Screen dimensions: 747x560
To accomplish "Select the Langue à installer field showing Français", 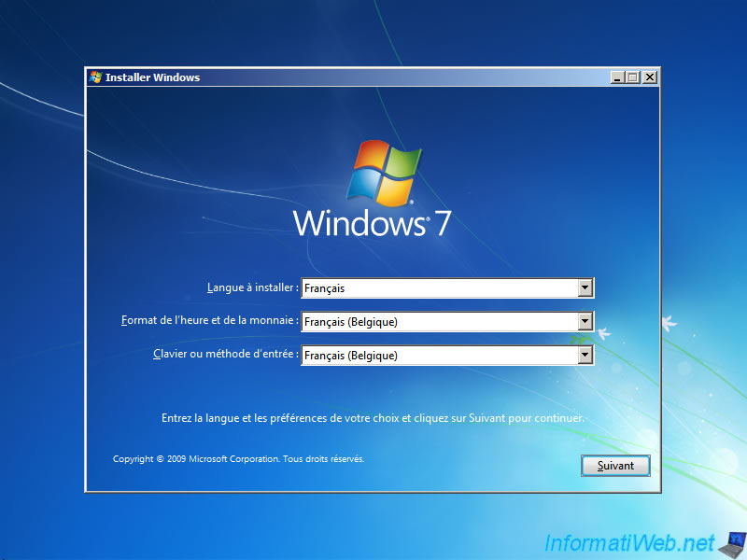I will click(x=447, y=288).
